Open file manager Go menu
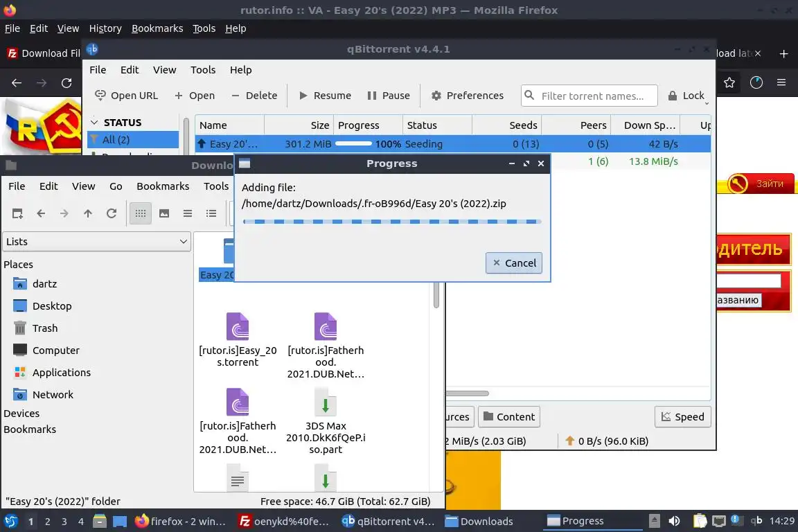 click(116, 186)
